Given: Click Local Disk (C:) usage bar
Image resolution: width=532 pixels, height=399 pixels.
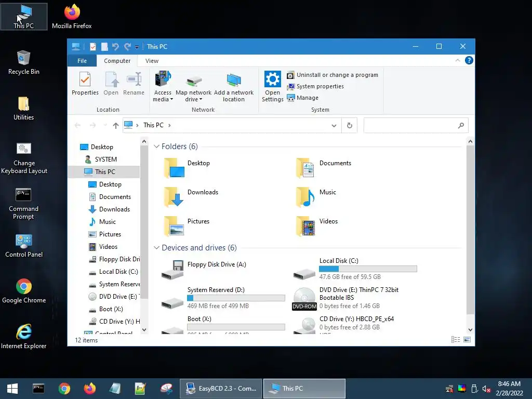Looking at the screenshot, I should tap(368, 269).
